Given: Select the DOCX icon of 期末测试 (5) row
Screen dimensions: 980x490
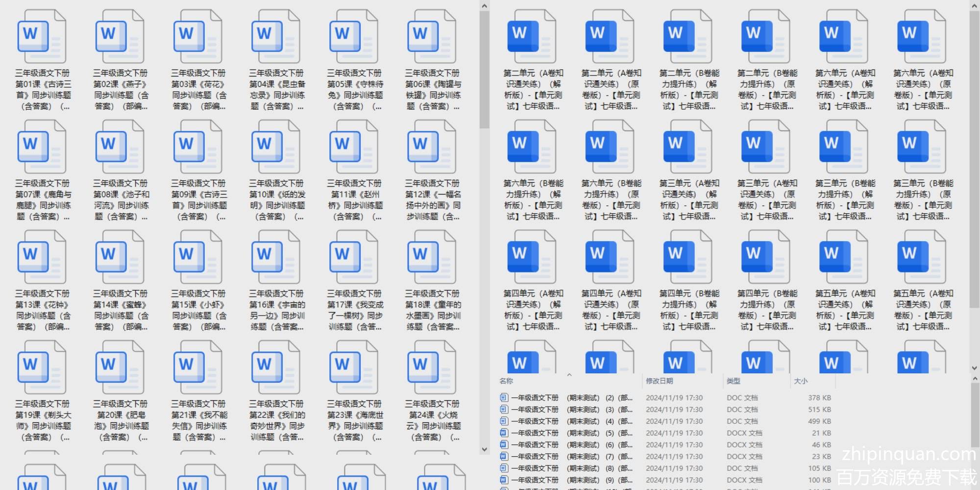Looking at the screenshot, I should click(x=504, y=433).
